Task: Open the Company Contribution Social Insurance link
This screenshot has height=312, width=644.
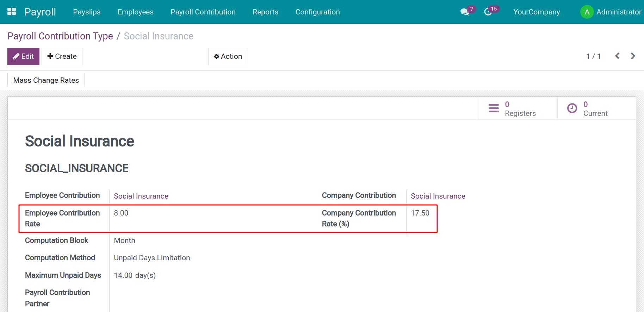Action: 438,196
